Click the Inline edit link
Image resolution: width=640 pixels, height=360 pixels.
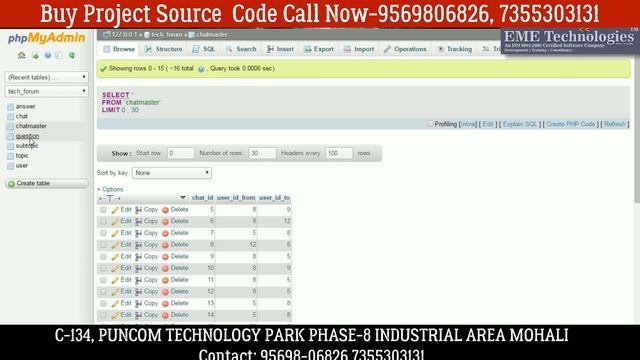(x=469, y=124)
